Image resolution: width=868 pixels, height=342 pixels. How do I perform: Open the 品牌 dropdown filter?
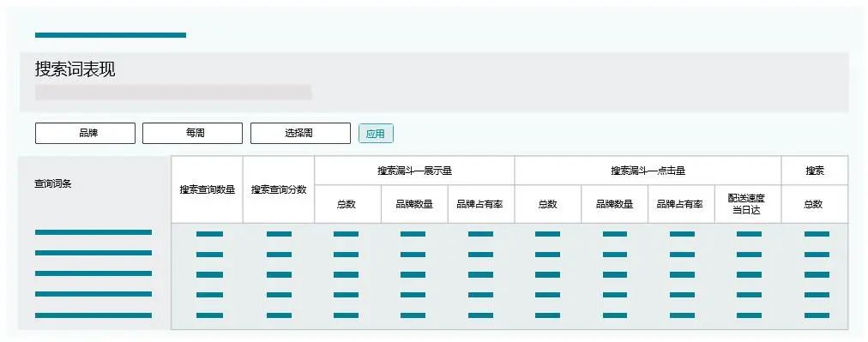pyautogui.click(x=85, y=134)
